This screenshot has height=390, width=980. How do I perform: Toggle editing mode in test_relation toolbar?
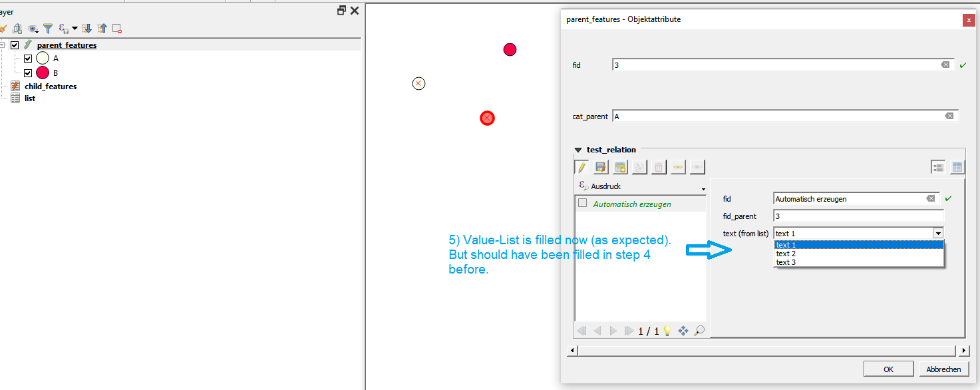(x=581, y=166)
